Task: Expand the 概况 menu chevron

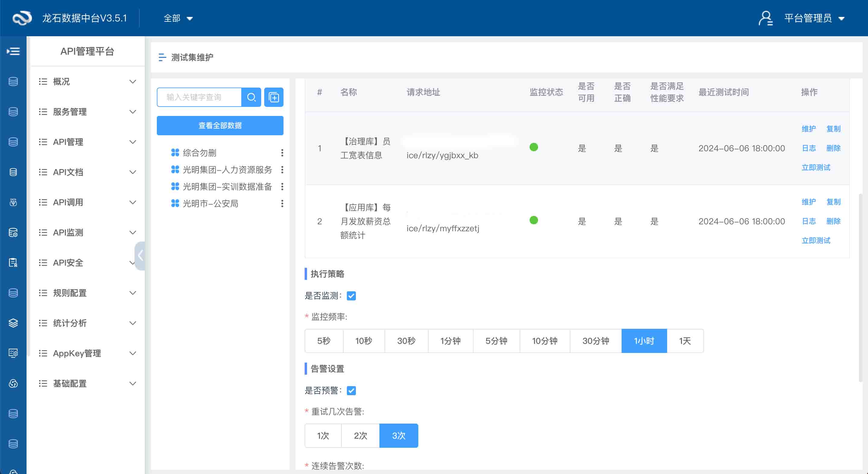Action: tap(133, 82)
